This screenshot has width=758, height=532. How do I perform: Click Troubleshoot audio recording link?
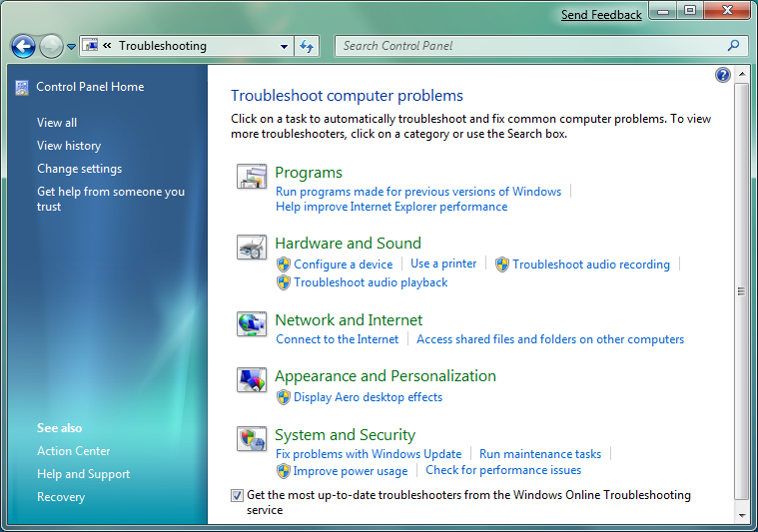click(591, 265)
